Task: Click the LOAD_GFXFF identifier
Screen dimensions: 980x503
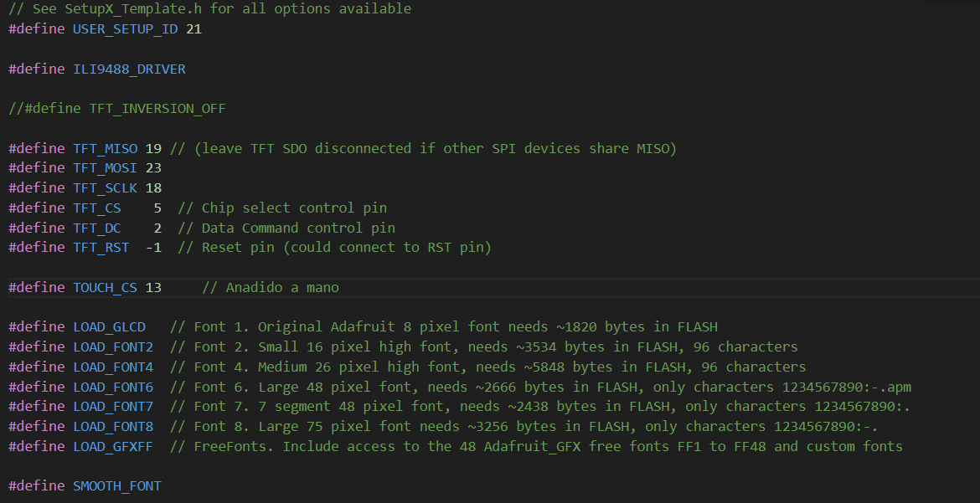Action: click(113, 447)
